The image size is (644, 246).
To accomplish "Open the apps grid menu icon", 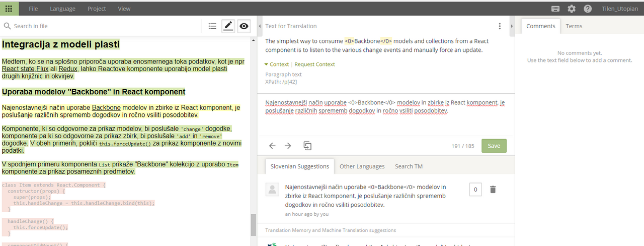I will click(x=9, y=9).
